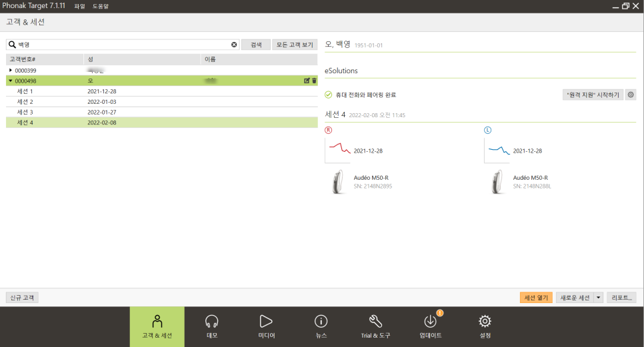Click into the client search input field
This screenshot has width=644, height=347.
123,45
